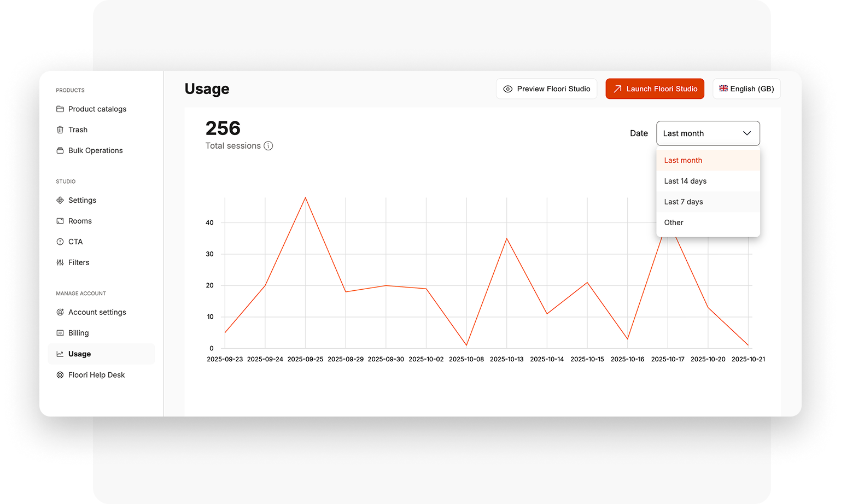This screenshot has width=841, height=504.
Task: Click the Preview Floori Studio button
Action: tap(546, 89)
